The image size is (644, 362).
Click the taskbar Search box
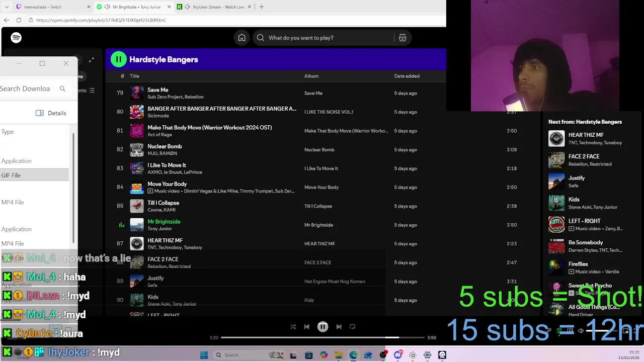point(249,355)
